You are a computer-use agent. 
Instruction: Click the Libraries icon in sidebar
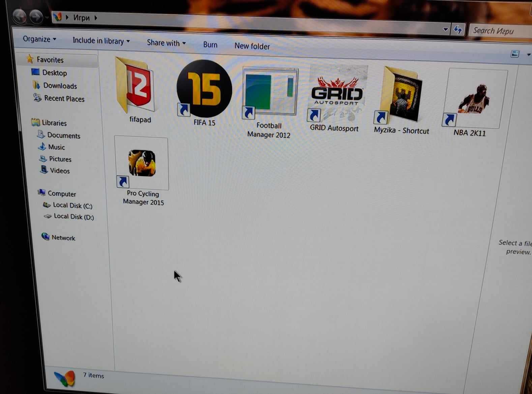[35, 122]
